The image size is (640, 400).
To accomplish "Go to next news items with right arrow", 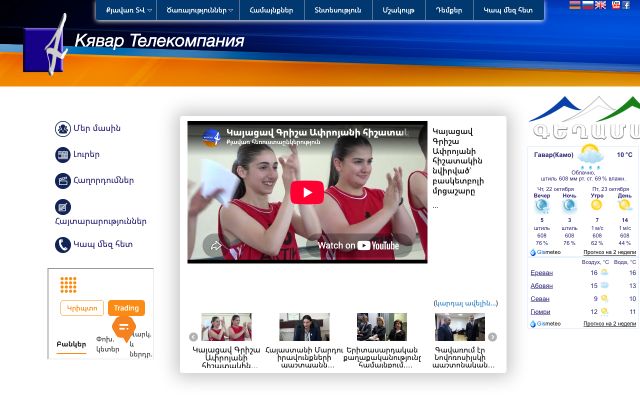I will 493,337.
